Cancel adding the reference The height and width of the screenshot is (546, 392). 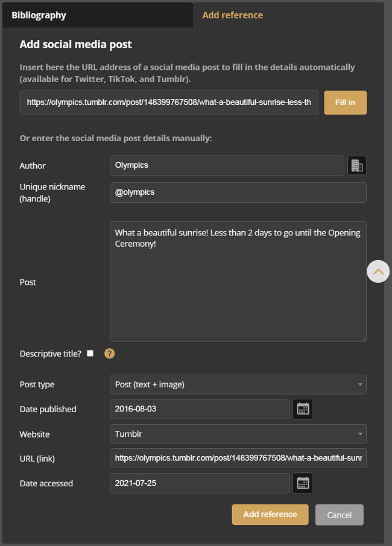coord(340,515)
